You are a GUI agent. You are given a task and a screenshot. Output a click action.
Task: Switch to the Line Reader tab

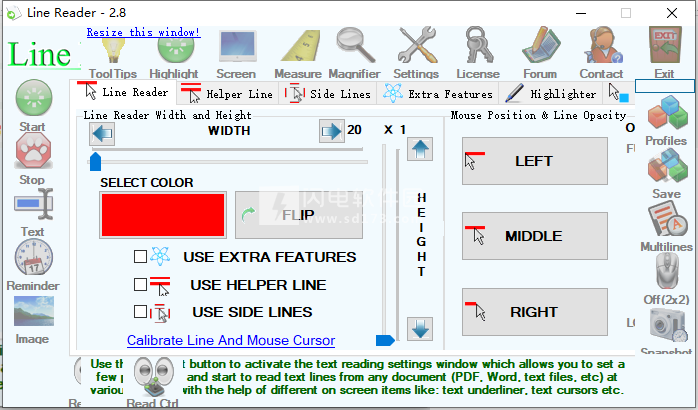point(123,92)
